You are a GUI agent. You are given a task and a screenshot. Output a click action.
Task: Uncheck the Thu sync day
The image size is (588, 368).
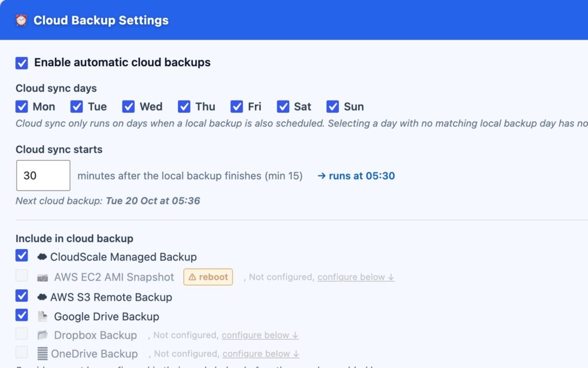[184, 106]
